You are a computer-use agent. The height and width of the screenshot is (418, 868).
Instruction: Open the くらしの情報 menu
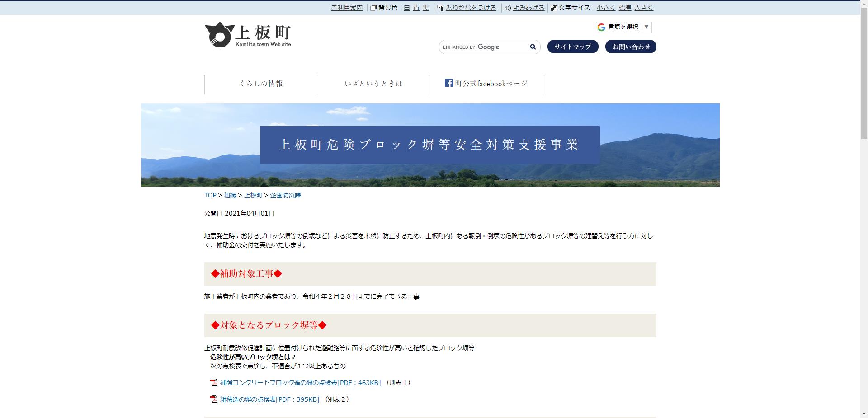(261, 83)
